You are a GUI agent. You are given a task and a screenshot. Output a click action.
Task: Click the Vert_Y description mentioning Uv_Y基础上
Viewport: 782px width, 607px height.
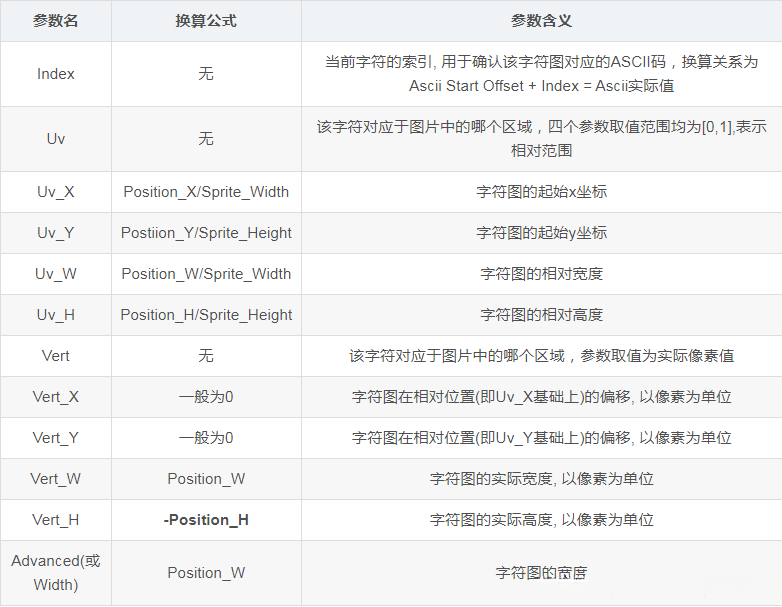541,437
